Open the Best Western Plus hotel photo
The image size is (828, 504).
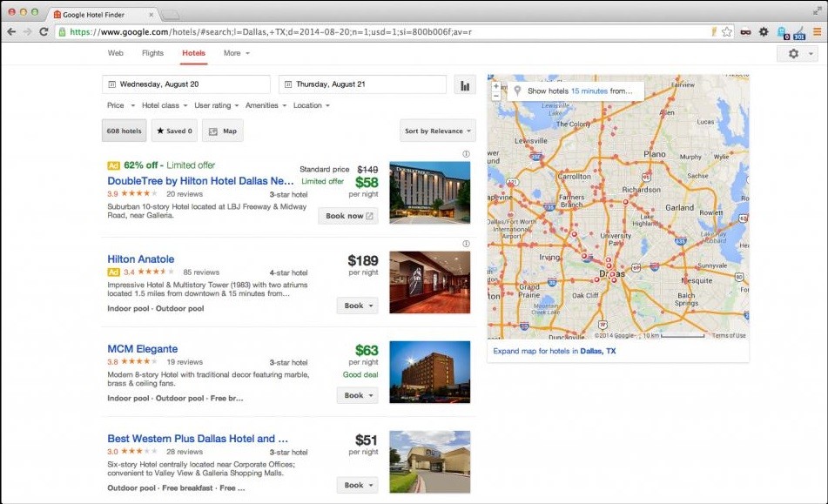(x=430, y=461)
